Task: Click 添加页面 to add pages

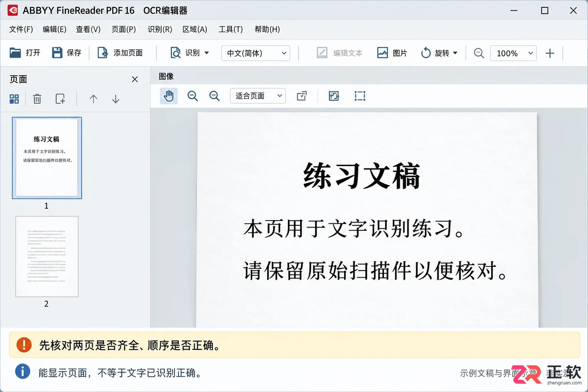Action: (x=120, y=53)
